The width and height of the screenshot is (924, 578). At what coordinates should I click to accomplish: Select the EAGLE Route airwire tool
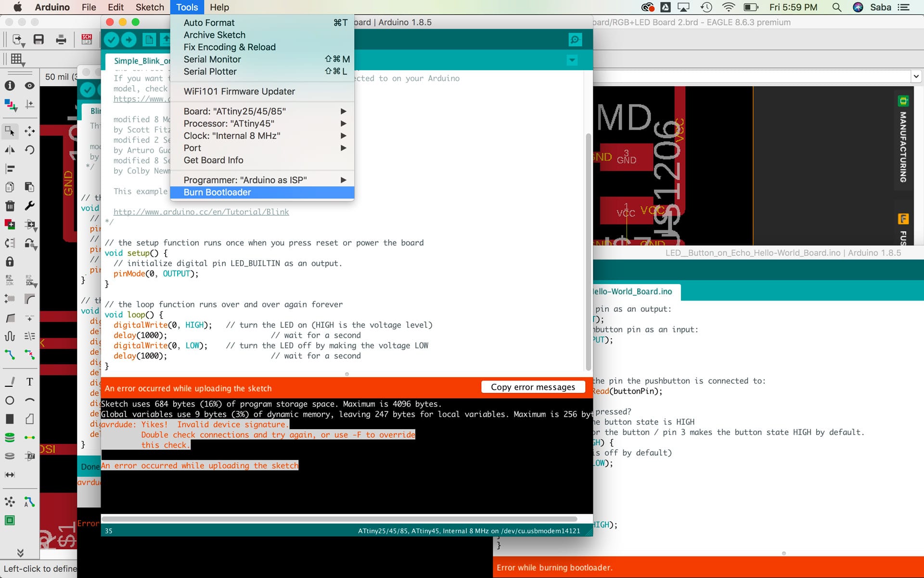pos(10,355)
